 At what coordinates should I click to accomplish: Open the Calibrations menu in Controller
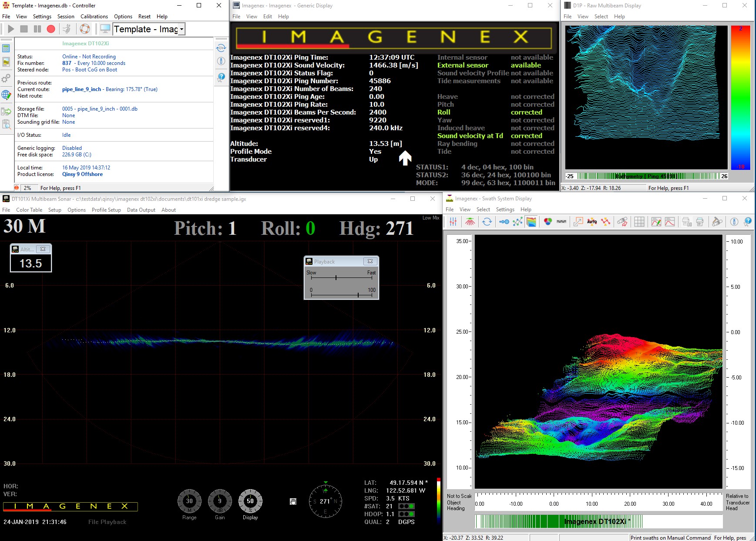coord(94,17)
